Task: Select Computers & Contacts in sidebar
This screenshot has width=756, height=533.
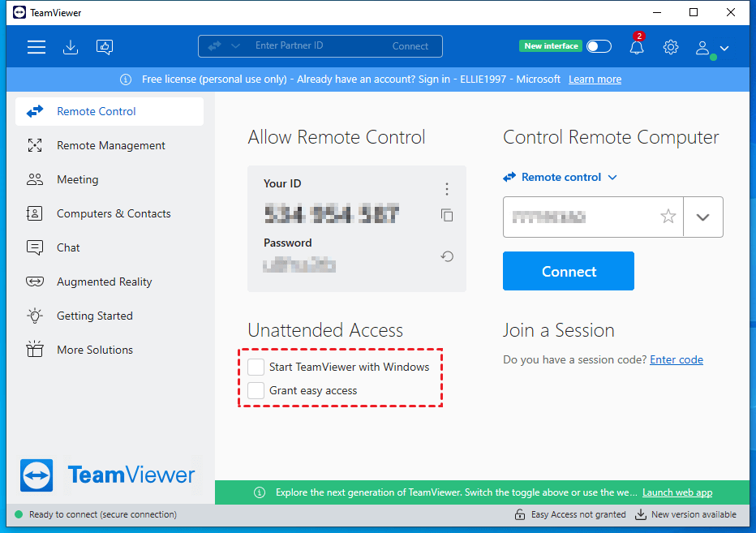Action: [x=114, y=213]
